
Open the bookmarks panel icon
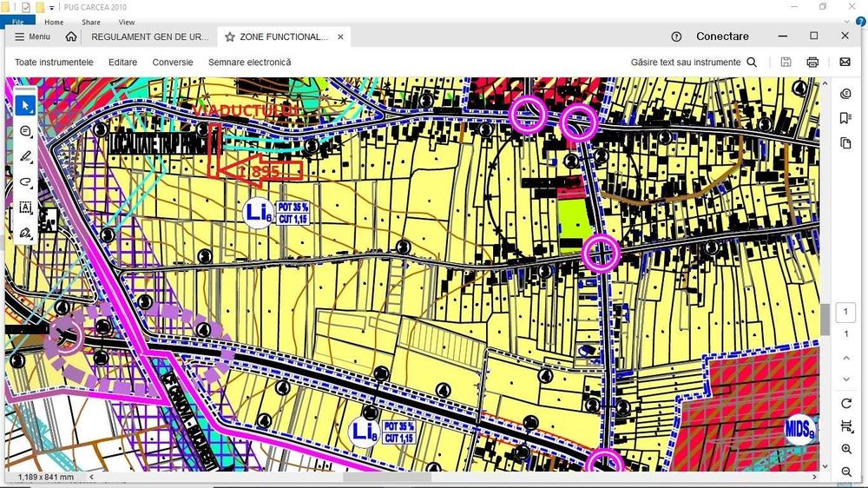845,119
